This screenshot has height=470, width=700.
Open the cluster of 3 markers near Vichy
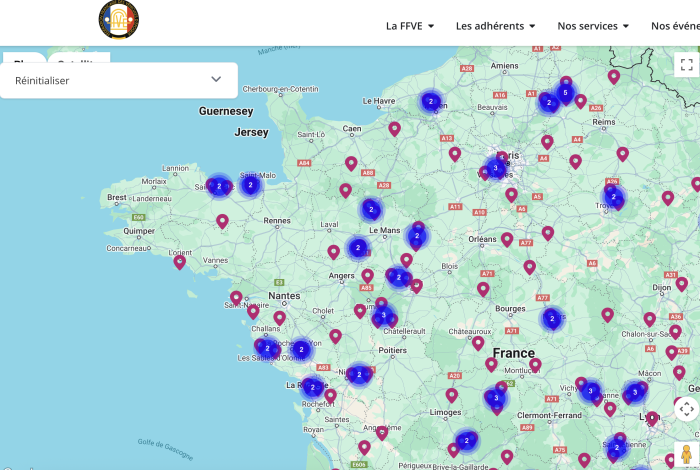591,391
